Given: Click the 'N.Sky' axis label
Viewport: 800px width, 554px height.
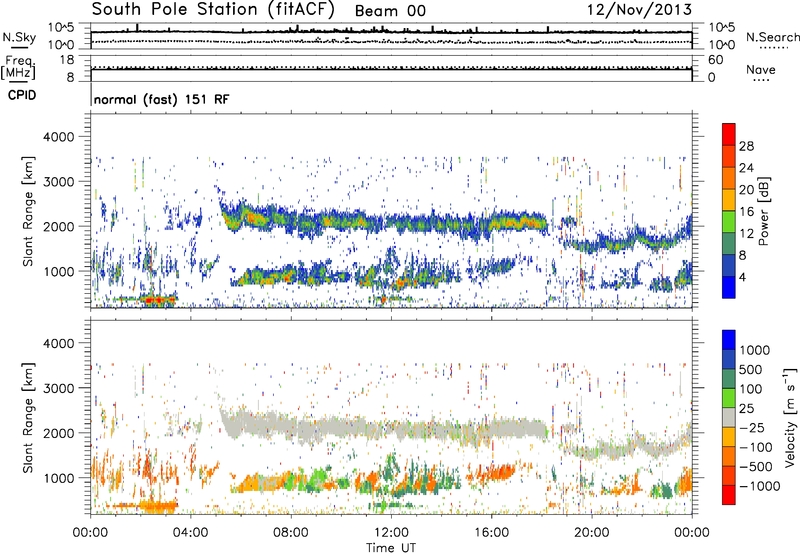Looking at the screenshot, I should (19, 38).
